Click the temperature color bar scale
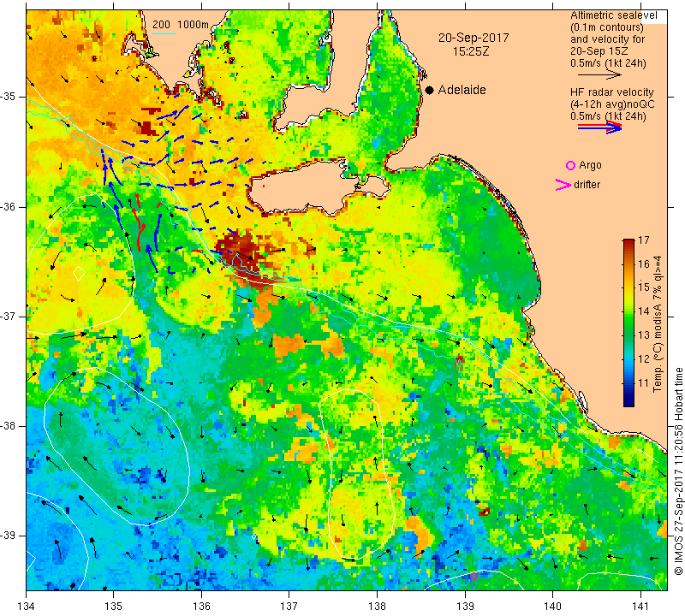Image resolution: width=685 pixels, height=616 pixels. (x=628, y=323)
